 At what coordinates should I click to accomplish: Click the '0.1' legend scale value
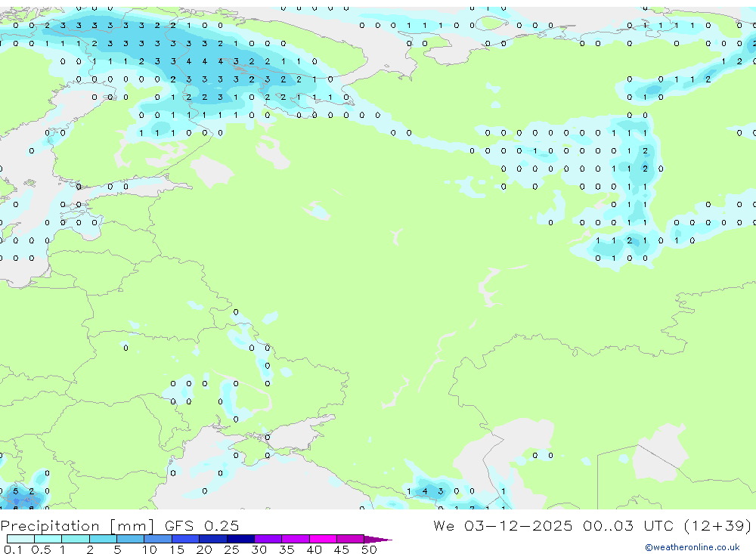[13, 549]
